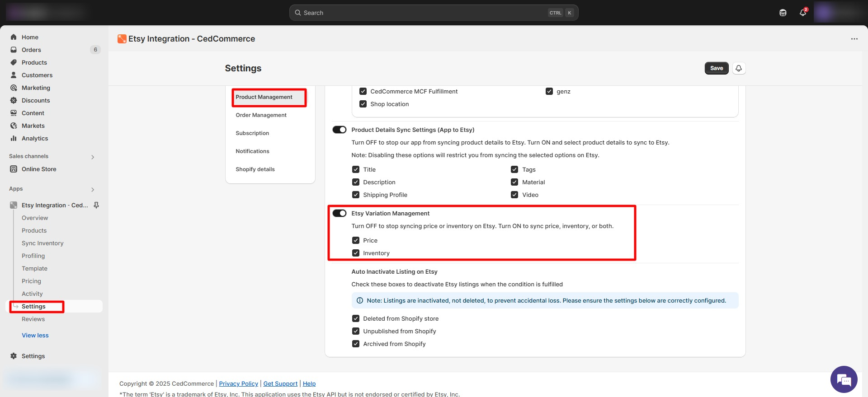Open the Get Support link
Image resolution: width=868 pixels, height=397 pixels.
(280, 383)
